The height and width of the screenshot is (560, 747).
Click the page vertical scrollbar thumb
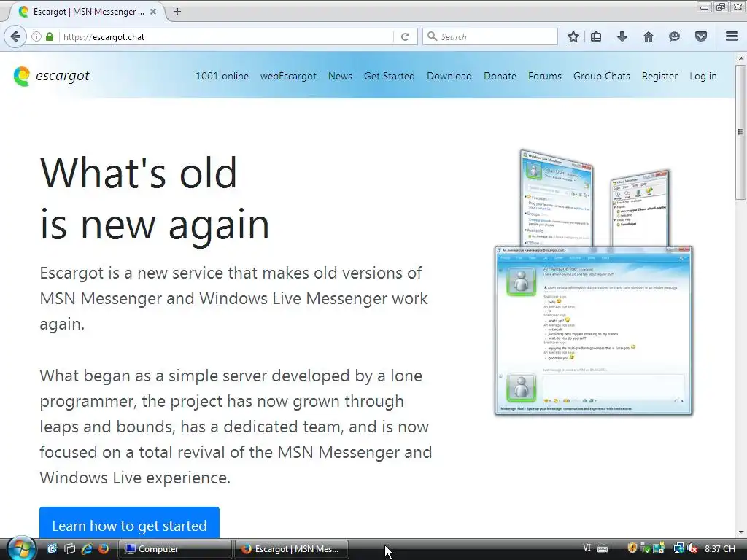coord(740,132)
